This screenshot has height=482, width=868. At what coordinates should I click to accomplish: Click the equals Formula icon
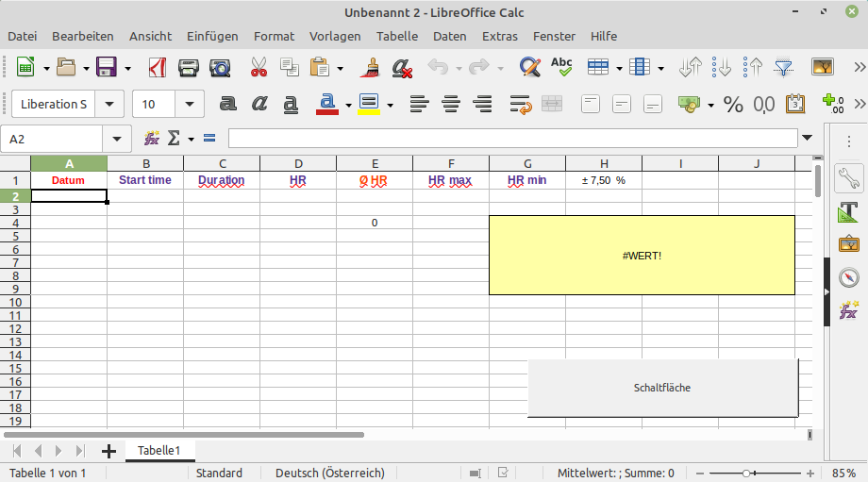(x=209, y=139)
